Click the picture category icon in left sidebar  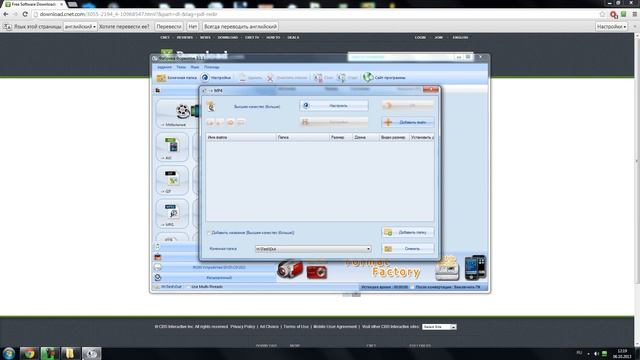coord(158,257)
